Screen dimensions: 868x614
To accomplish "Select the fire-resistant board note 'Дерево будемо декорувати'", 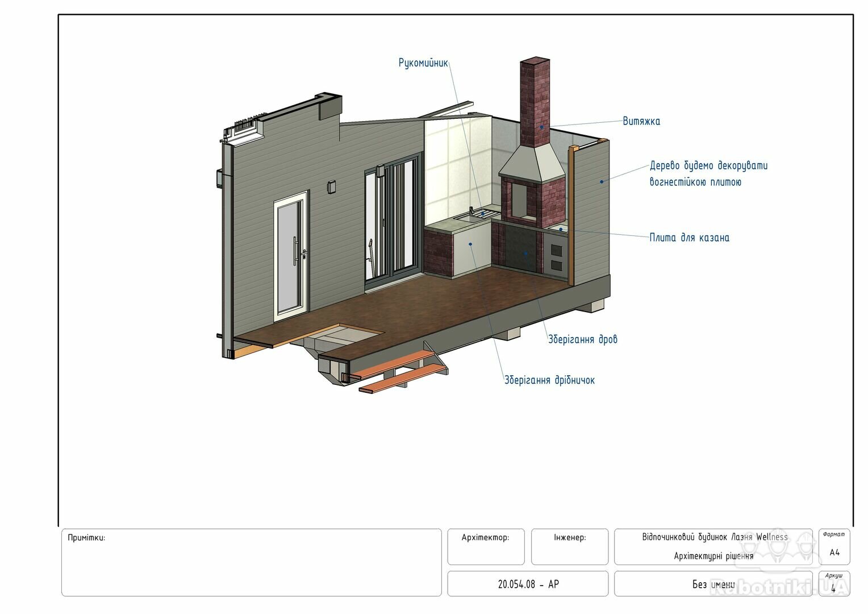I will tap(708, 166).
